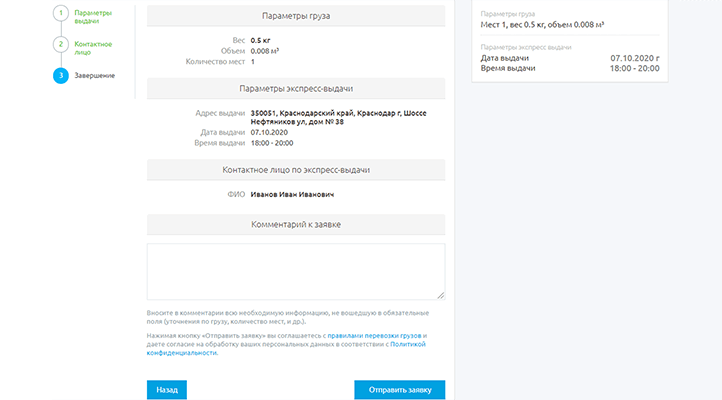
Task: Click the 'Параметры экспресс-выдачи' section header
Action: (x=295, y=89)
